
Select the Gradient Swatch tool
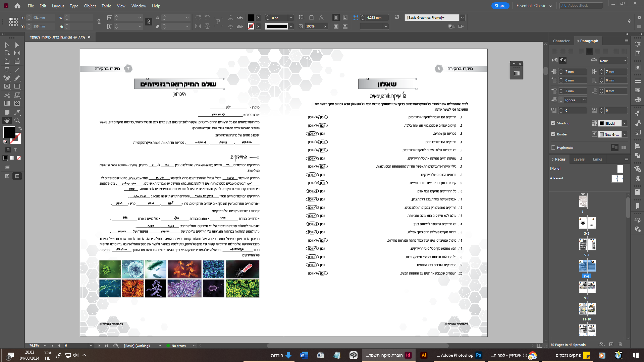[x=7, y=104]
